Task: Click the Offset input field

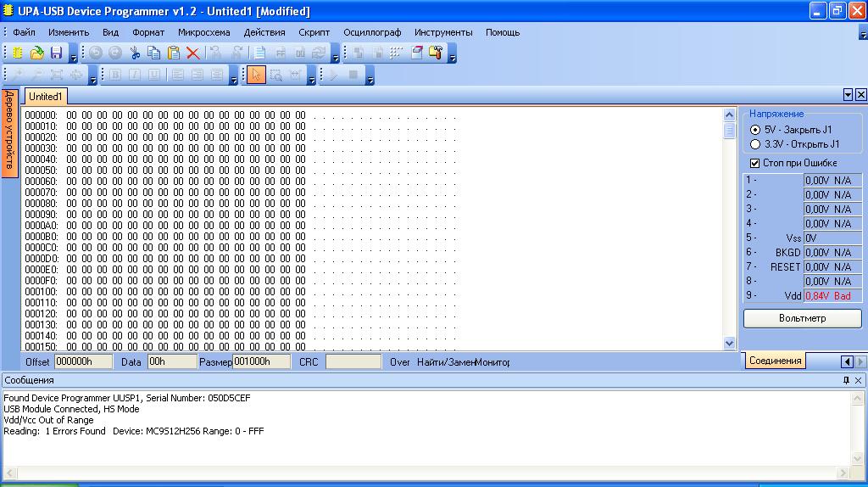Action: (x=83, y=361)
